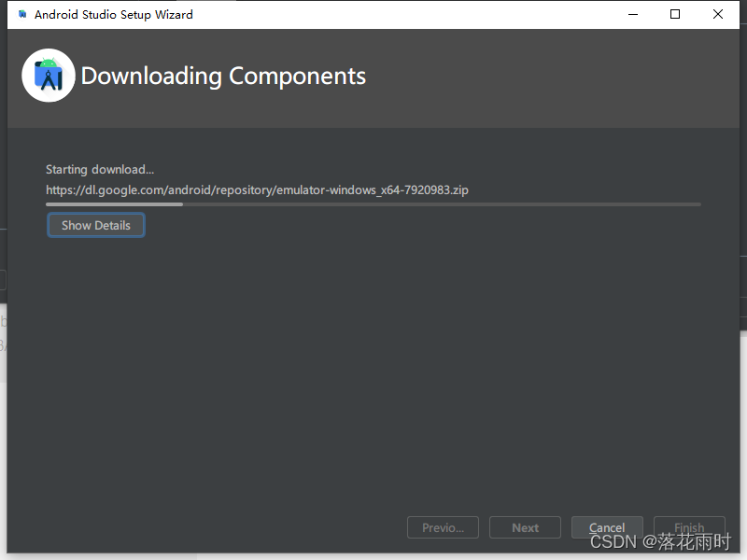Viewport: 747px width, 560px height.
Task: Click the 'Downloading Components' heading
Action: point(223,77)
